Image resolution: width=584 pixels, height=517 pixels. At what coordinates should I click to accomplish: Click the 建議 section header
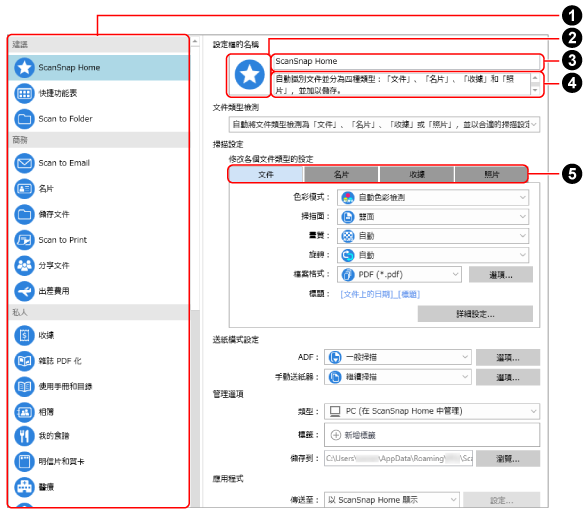[x=98, y=45]
